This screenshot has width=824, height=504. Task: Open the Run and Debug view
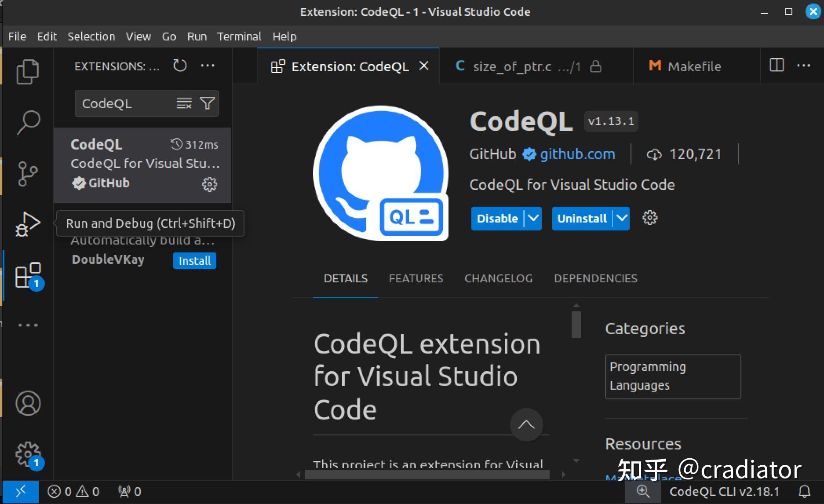[28, 223]
